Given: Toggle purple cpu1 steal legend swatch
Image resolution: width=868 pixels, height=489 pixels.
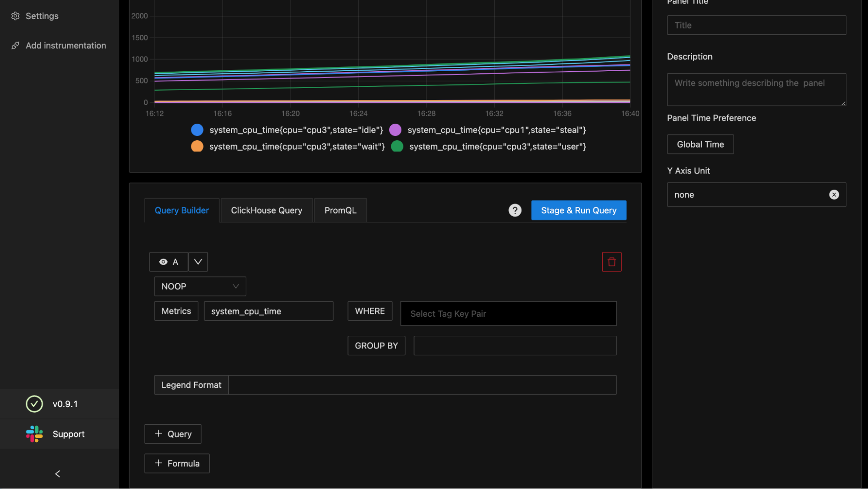Looking at the screenshot, I should point(395,130).
